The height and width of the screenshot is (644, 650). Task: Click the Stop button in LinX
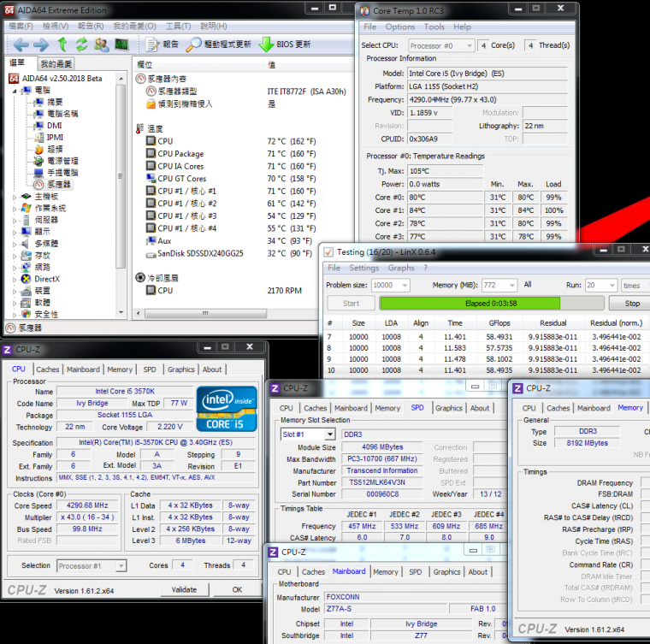[632, 304]
